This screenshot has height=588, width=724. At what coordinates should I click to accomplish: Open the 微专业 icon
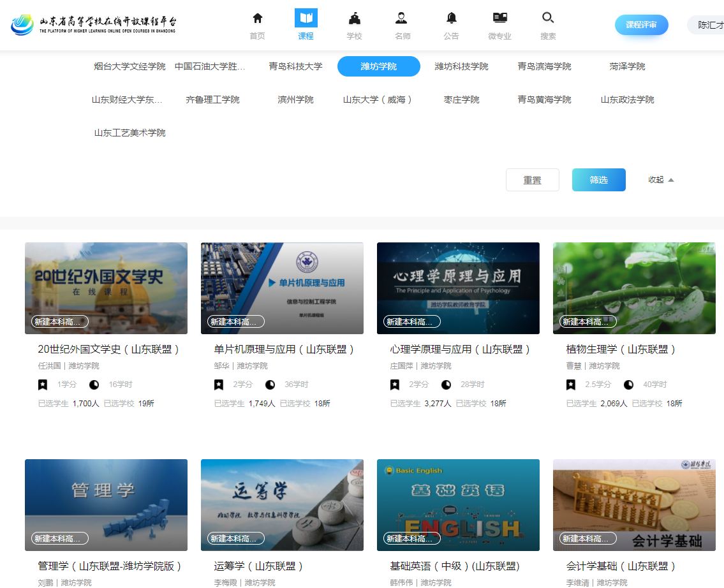tap(500, 18)
